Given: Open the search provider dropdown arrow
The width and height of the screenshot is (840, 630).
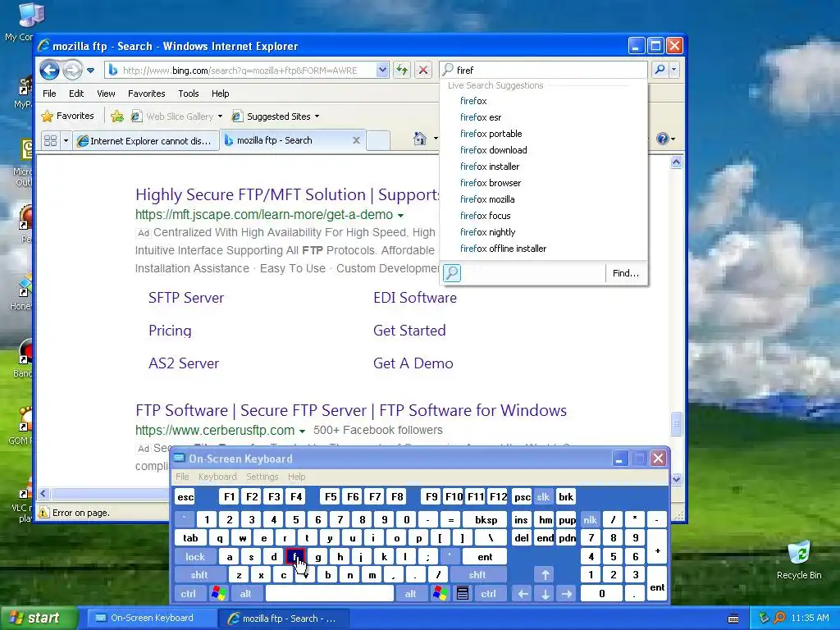Looking at the screenshot, I should tap(674, 70).
